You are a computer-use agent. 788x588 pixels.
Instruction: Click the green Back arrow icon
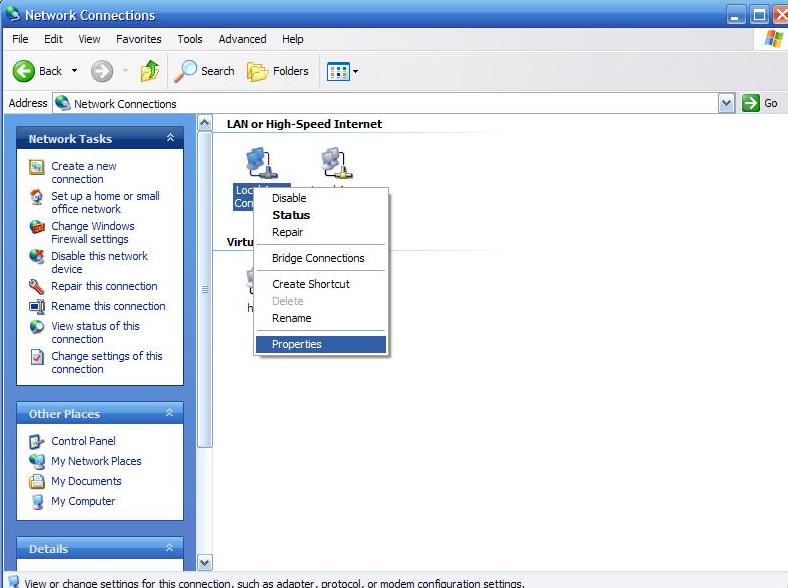click(x=24, y=71)
